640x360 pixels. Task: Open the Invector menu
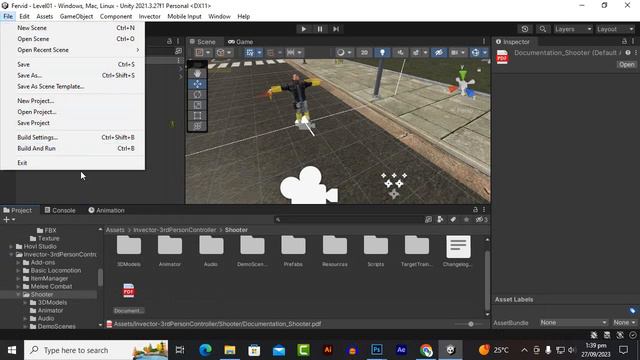(149, 16)
